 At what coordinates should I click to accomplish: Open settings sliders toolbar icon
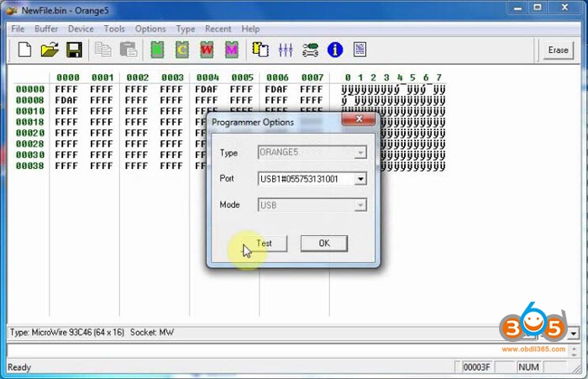coord(286,50)
